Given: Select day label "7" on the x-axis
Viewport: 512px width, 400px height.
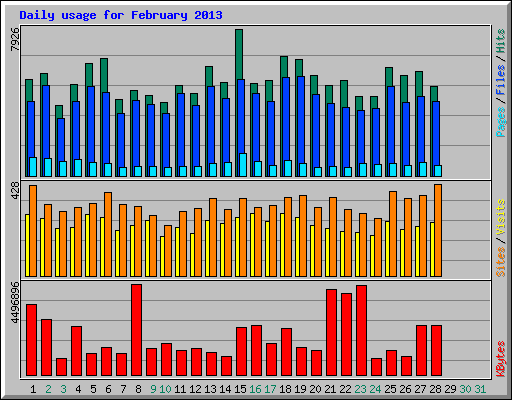Looking at the screenshot, I should pyautogui.click(x=123, y=389).
